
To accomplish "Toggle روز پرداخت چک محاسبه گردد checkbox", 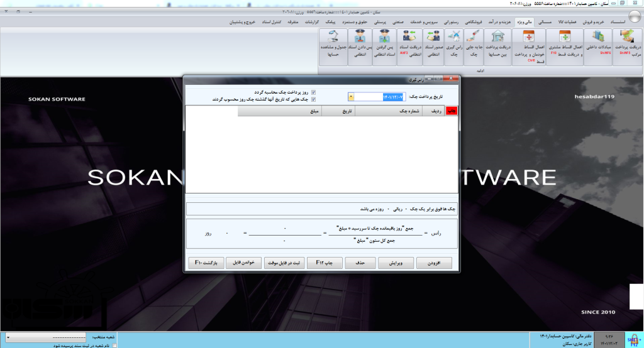I will click(313, 92).
